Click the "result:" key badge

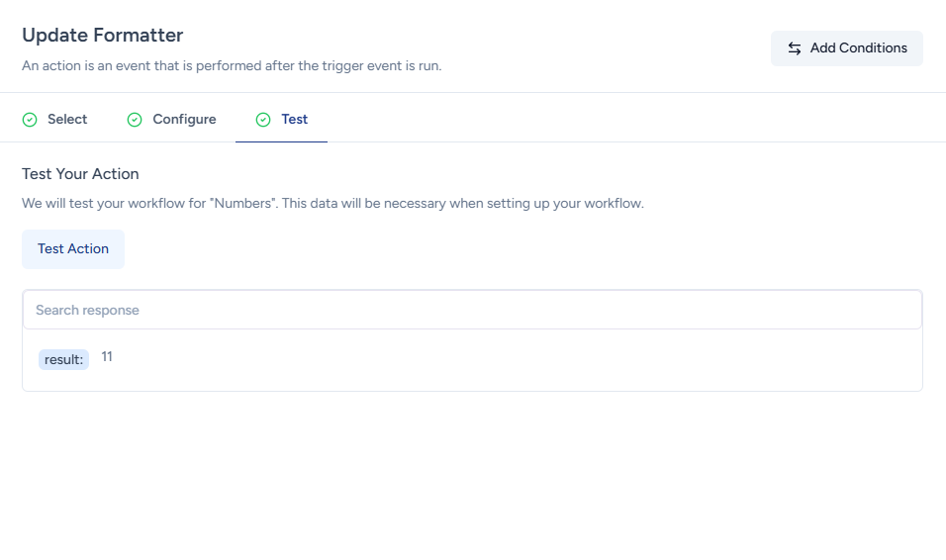pos(63,359)
